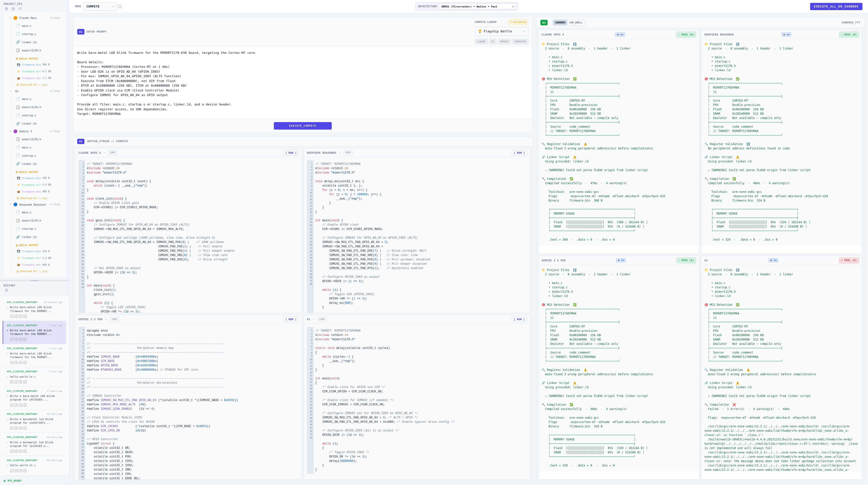Select the SANDBOX tab
The width and height of the screenshot is (868, 485).
[560, 23]
